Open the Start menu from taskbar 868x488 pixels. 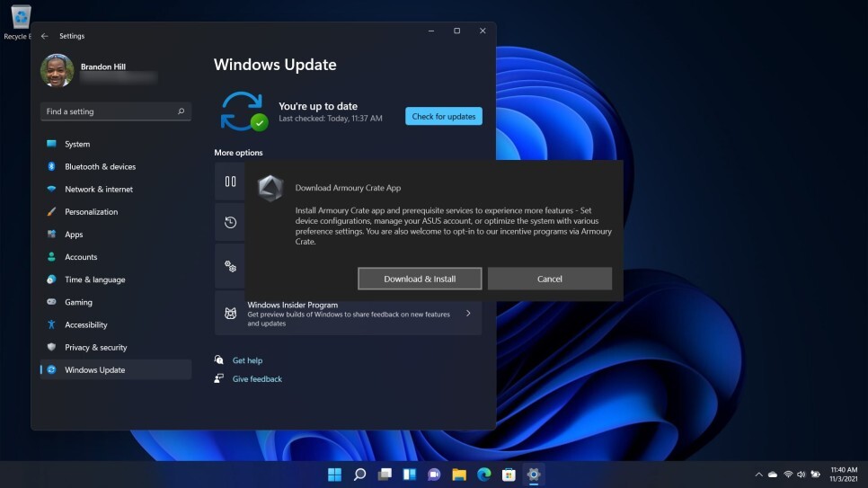[335, 475]
